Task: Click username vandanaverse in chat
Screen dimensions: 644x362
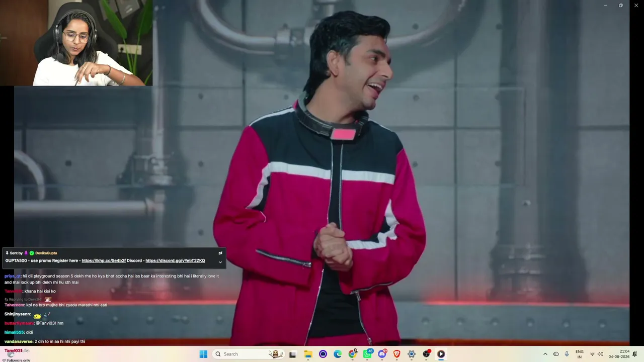Action: pyautogui.click(x=19, y=341)
